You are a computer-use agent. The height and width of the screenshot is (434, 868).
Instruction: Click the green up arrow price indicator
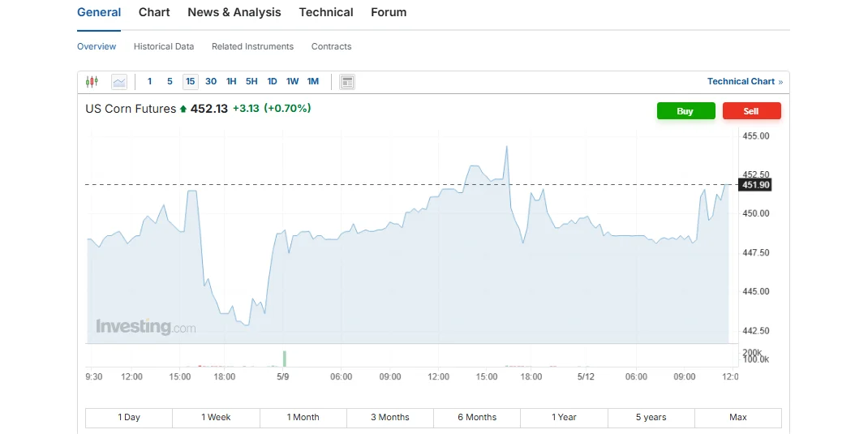tap(183, 109)
